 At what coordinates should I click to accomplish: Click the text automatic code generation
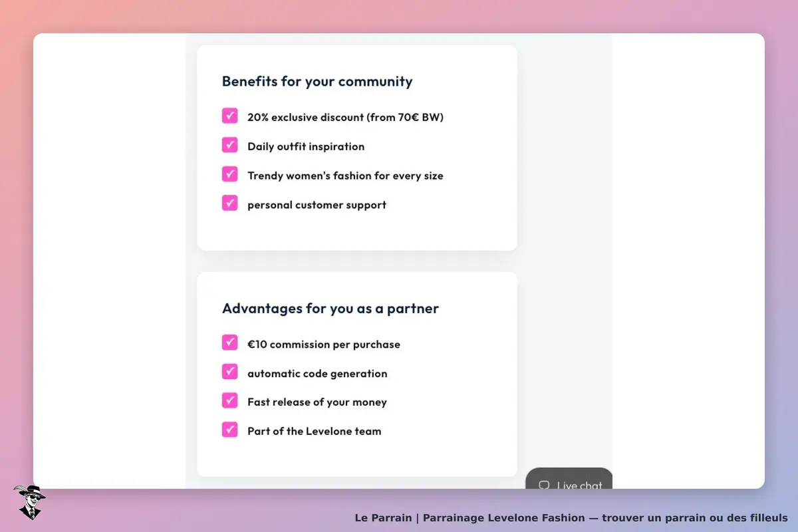tap(317, 374)
